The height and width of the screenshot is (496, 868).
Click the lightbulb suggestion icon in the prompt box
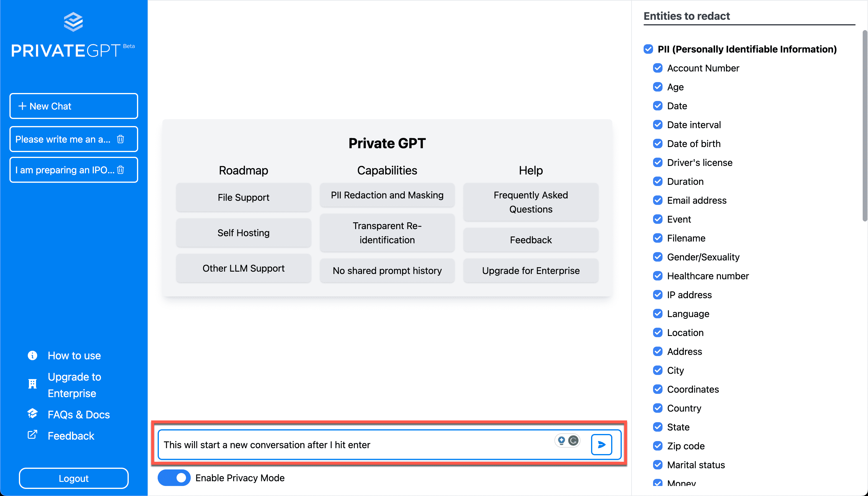pyautogui.click(x=562, y=440)
